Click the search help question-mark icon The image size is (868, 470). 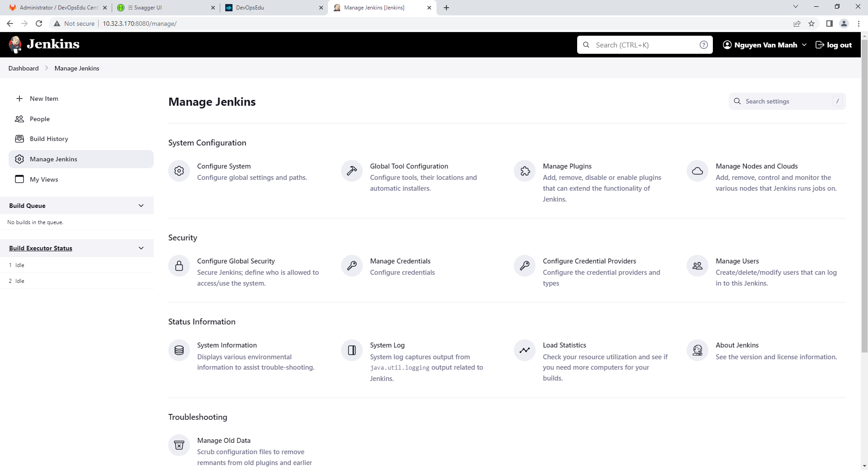click(703, 45)
